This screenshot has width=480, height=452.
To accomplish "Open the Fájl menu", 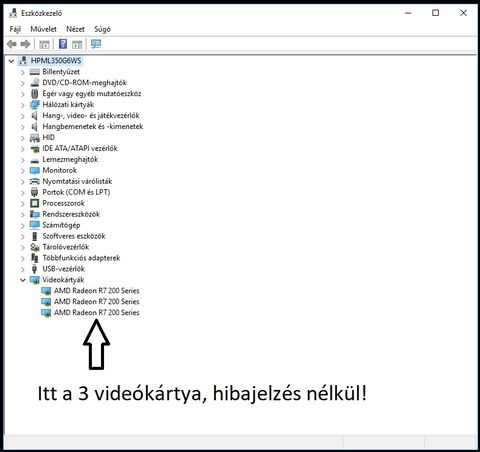I will coord(15,29).
